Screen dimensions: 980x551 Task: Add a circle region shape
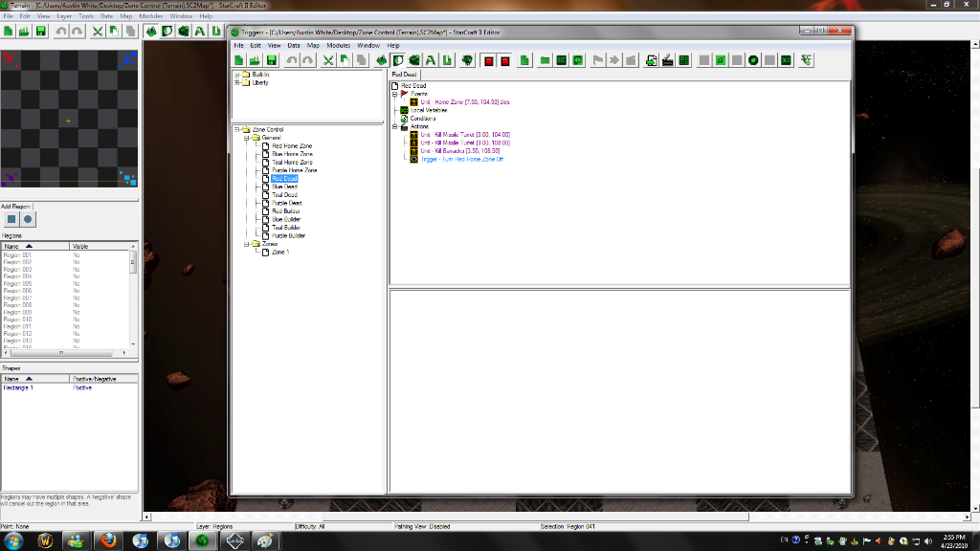coord(28,219)
